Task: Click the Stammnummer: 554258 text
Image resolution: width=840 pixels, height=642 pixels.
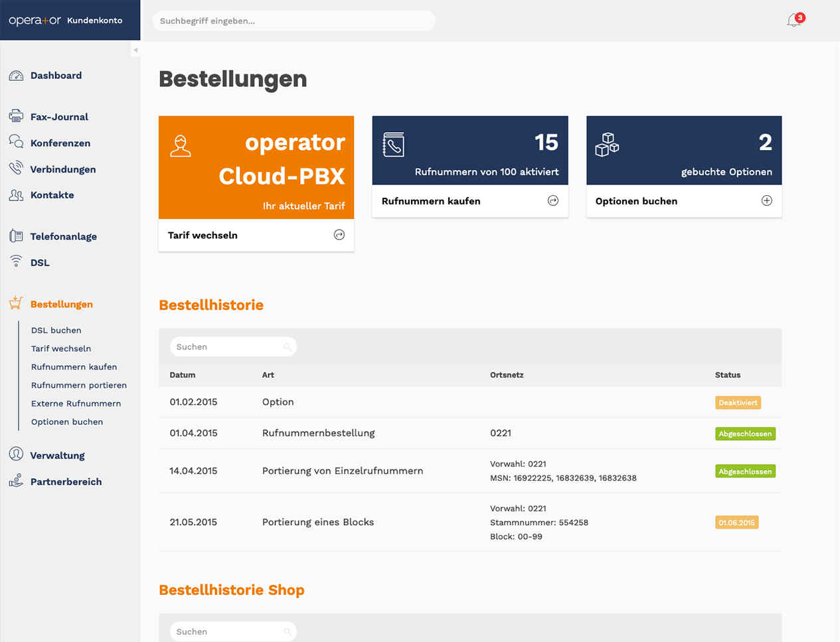Action: 539,522
